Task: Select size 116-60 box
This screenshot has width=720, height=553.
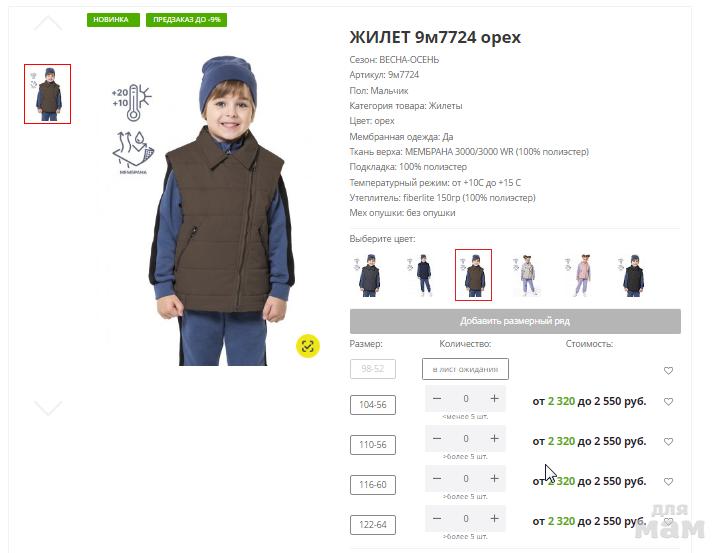Action: (x=372, y=485)
